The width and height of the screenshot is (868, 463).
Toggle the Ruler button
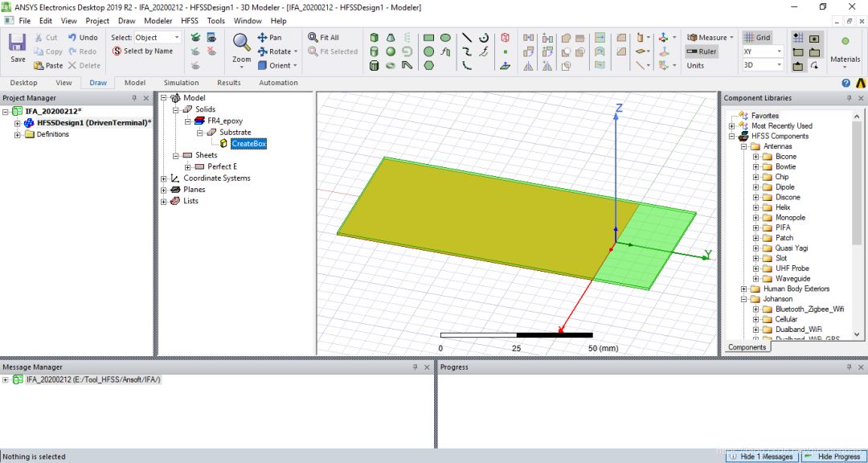701,51
